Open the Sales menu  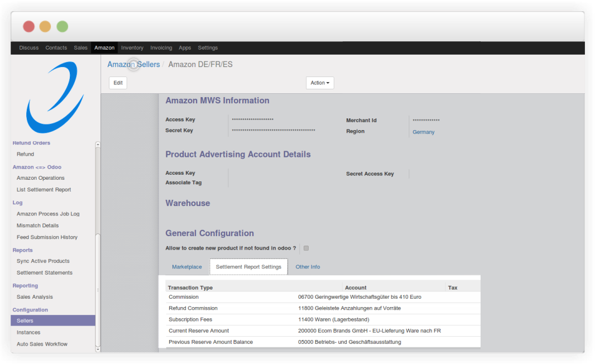pyautogui.click(x=80, y=48)
